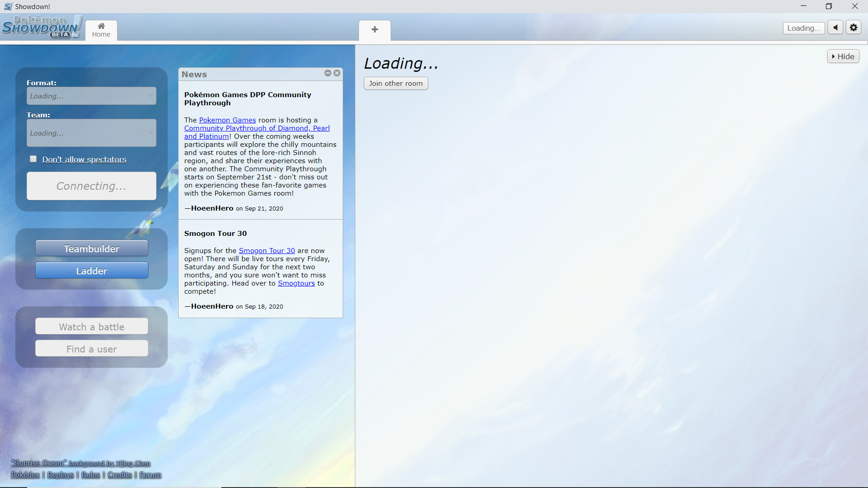Open the Team dropdown
The width and height of the screenshot is (868, 488).
(91, 133)
